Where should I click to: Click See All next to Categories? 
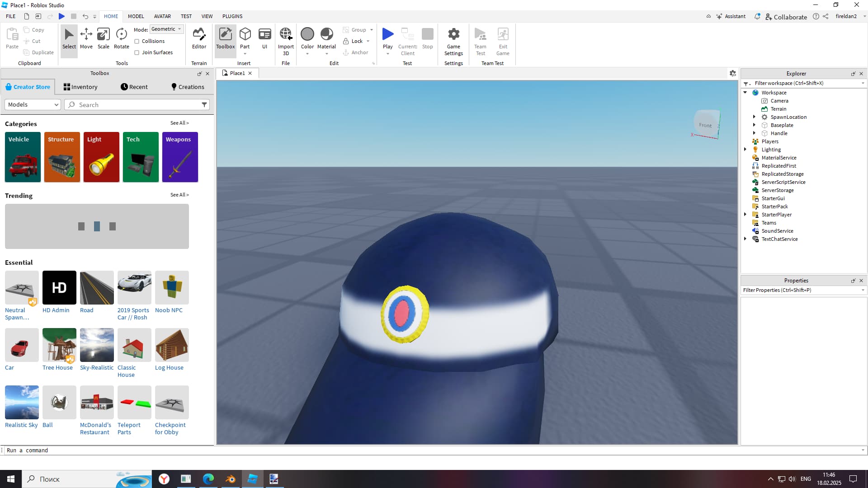179,123
